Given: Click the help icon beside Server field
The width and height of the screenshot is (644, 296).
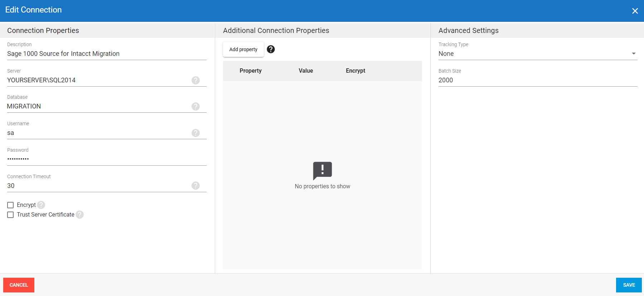Looking at the screenshot, I should click(x=195, y=80).
